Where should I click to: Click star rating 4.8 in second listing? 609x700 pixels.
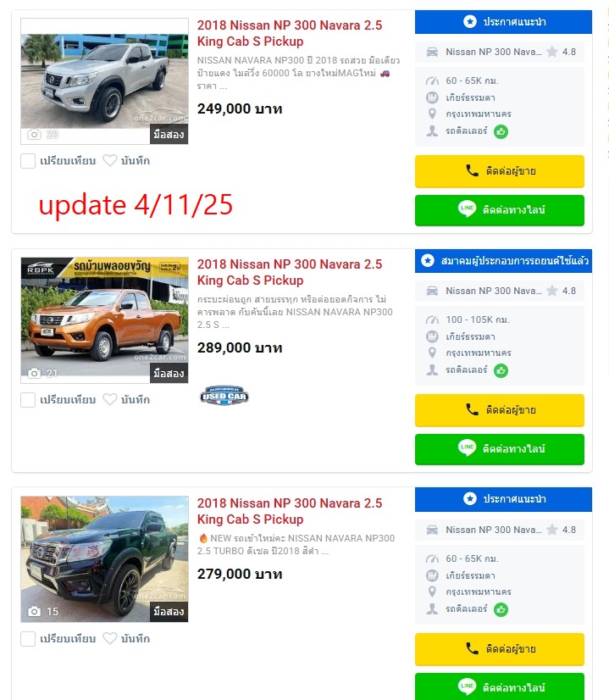click(x=562, y=291)
